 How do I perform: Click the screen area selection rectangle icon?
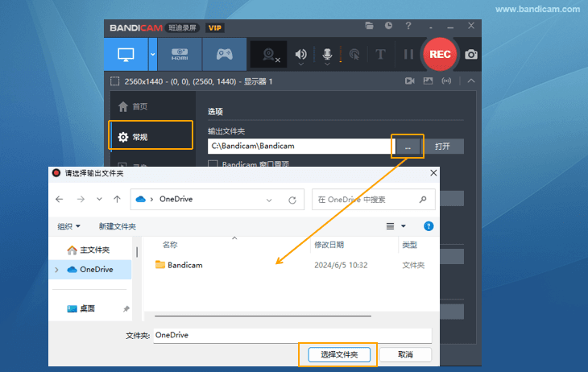coord(114,81)
